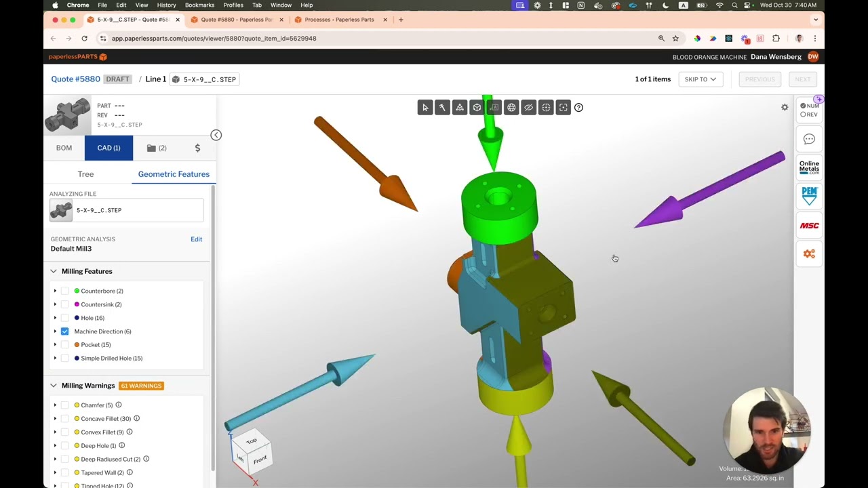868x488 pixels.
Task: Click the Front face of orientation cube
Action: pyautogui.click(x=259, y=461)
